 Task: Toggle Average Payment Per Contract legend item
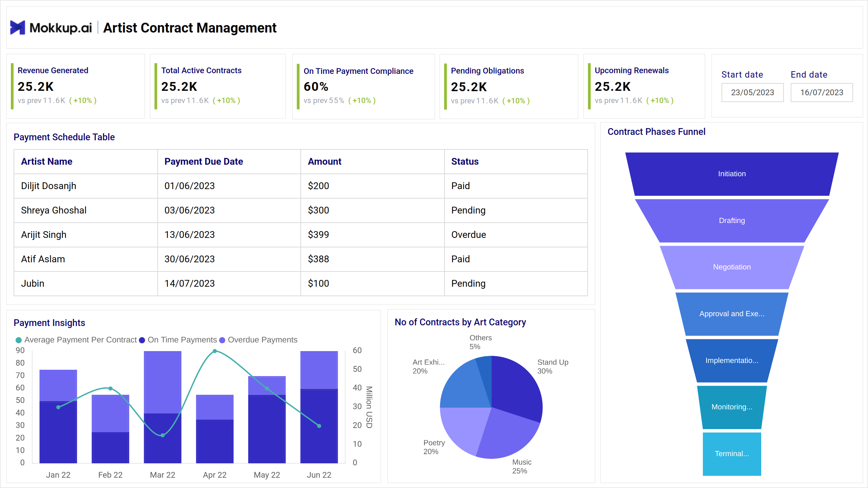pyautogui.click(x=76, y=340)
